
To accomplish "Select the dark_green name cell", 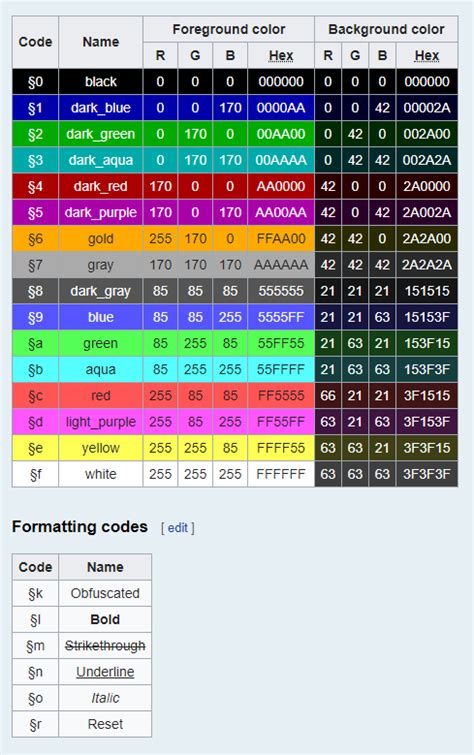I will coord(101,134).
